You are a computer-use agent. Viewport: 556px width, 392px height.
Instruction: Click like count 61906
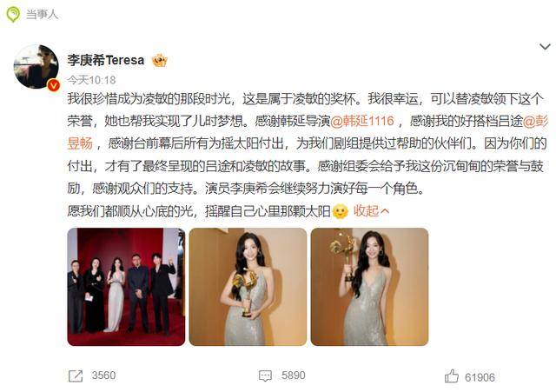click(480, 377)
